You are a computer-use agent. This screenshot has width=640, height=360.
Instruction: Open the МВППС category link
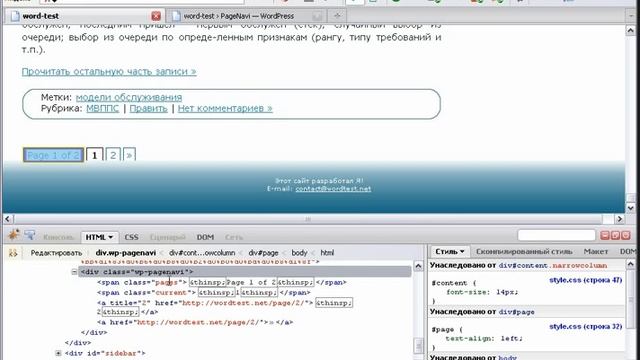[102, 109]
